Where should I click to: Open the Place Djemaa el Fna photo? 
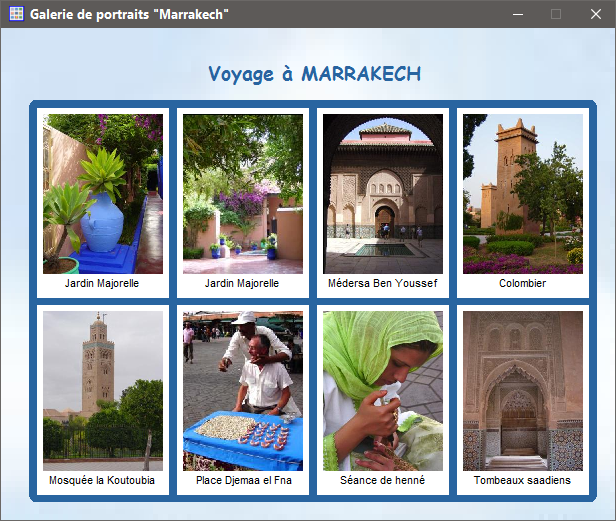click(x=243, y=391)
